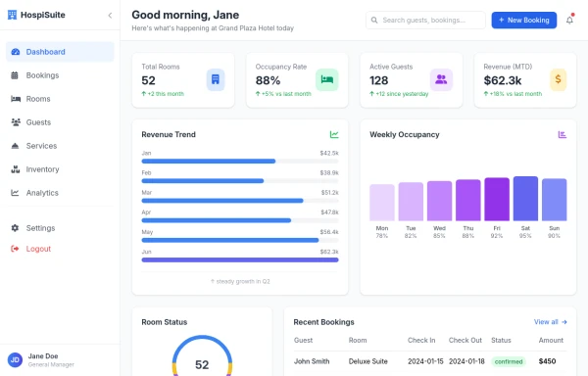The width and height of the screenshot is (588, 376).
Task: Click the Rooms bed icon in the sidebar
Action: [x=16, y=99]
